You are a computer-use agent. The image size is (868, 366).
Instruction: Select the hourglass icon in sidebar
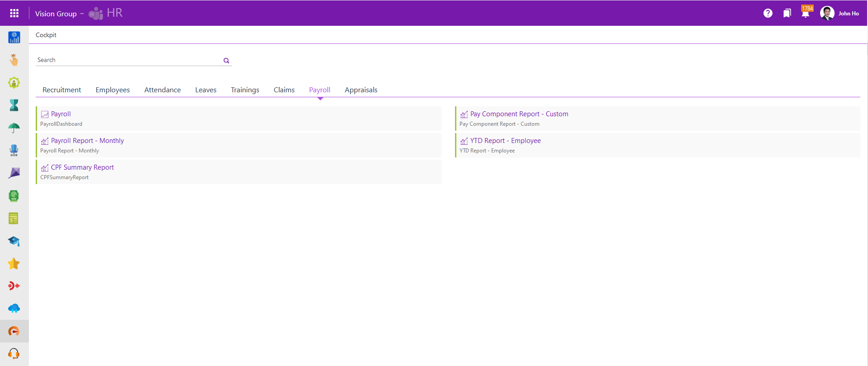14,105
